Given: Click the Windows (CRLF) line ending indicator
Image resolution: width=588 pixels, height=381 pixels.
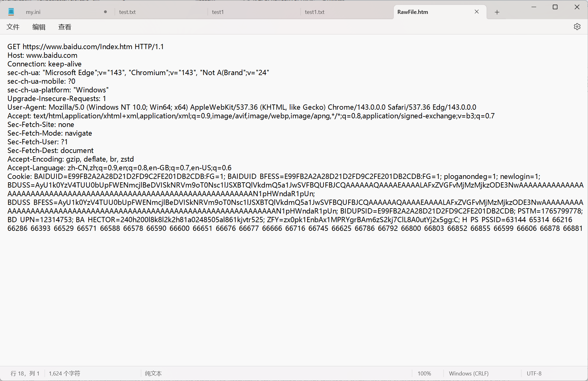Looking at the screenshot, I should click(469, 374).
